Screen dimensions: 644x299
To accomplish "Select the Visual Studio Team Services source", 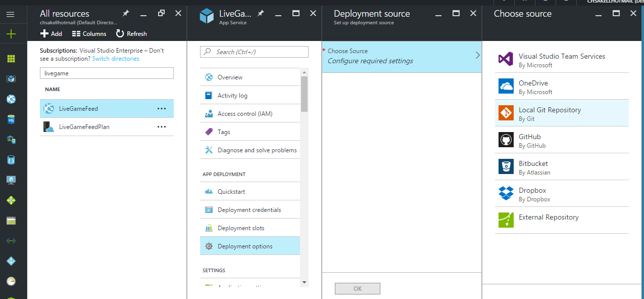I will [x=562, y=60].
